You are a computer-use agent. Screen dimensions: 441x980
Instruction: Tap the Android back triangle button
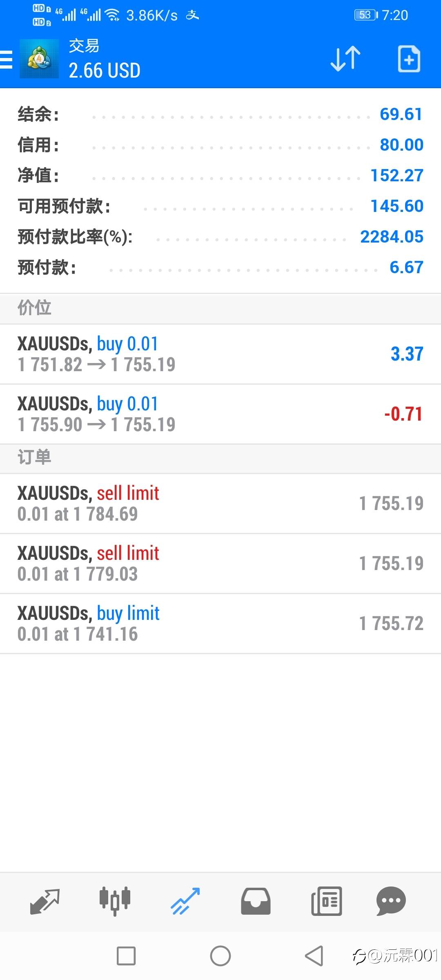314,956
